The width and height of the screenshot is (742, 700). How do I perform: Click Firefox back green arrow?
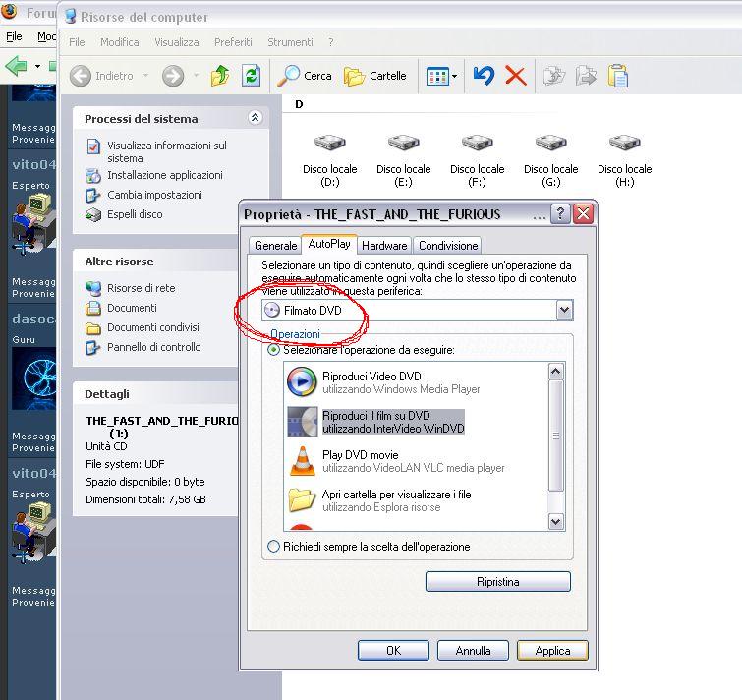click(x=16, y=65)
